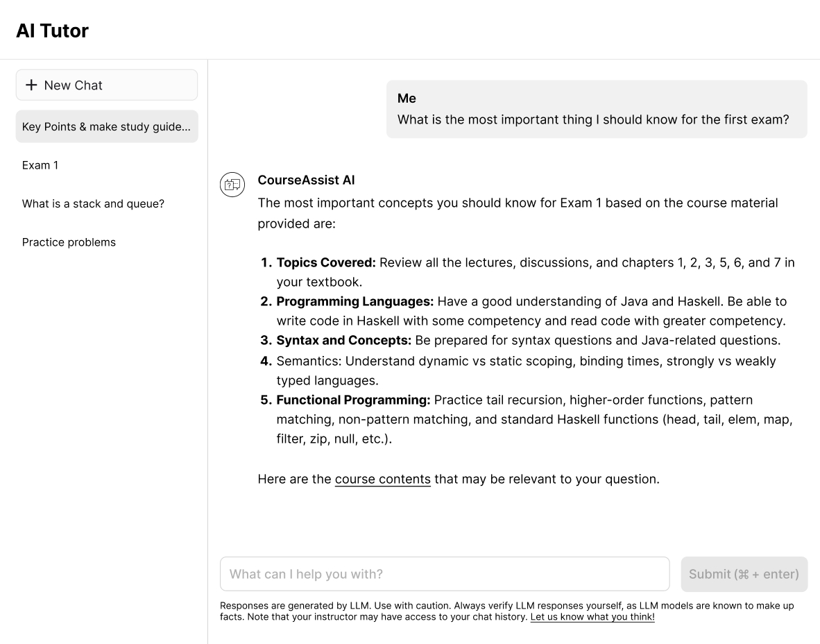Open the Practice problems chat
820x644 pixels.
[x=69, y=242]
